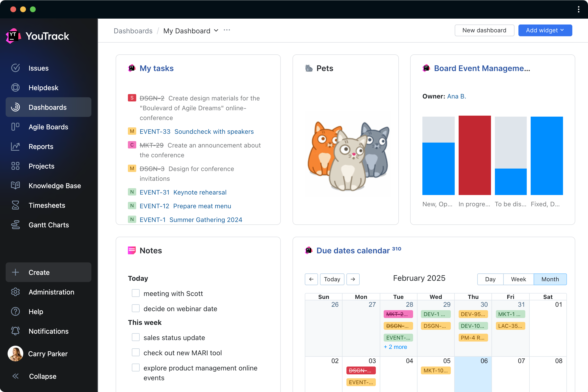Click the Notifications bell icon
The width and height of the screenshot is (588, 392).
[x=15, y=331]
